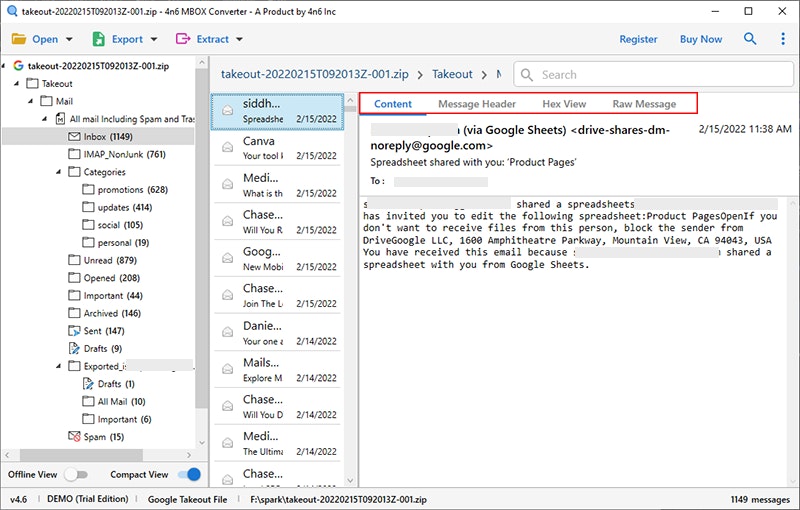Click the Spam folder icon
Screen dimensions: 800x510
tap(74, 437)
